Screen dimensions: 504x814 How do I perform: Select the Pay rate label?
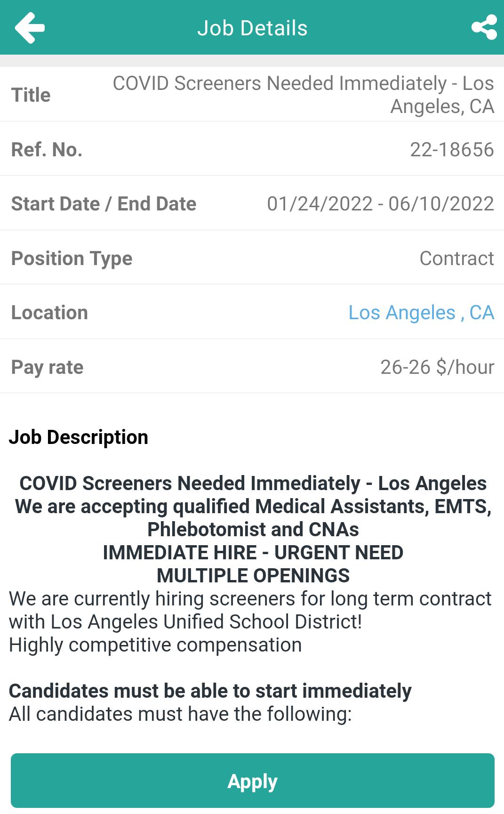click(x=47, y=368)
